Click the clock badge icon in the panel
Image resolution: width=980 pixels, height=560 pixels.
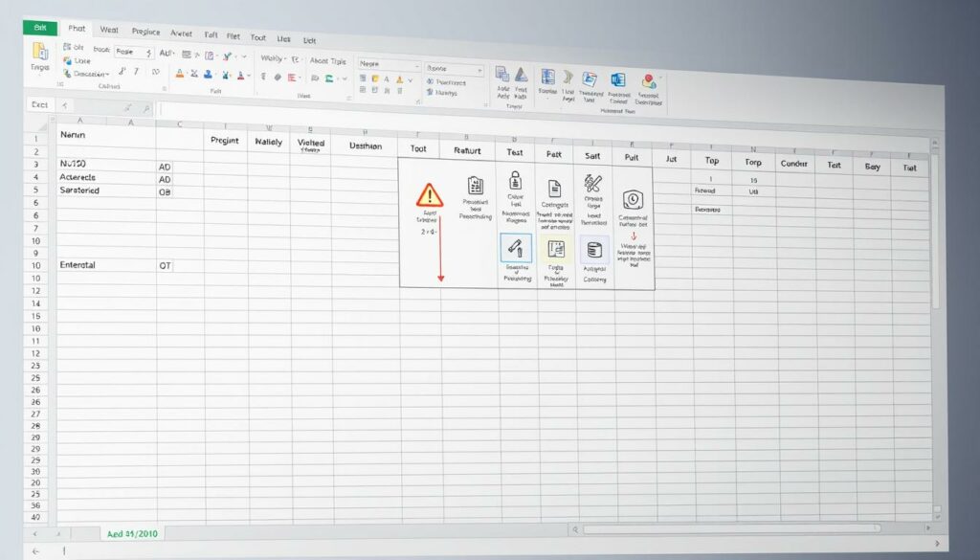[x=634, y=200]
